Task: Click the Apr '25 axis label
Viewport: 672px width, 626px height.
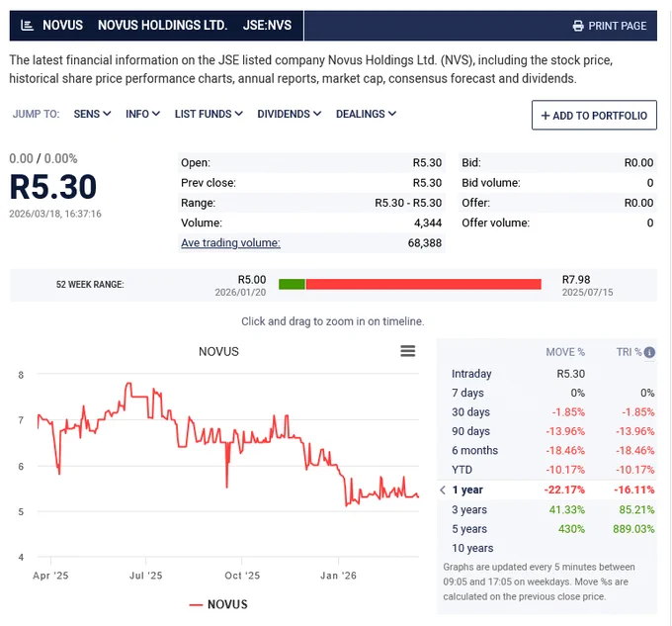Action: (50, 576)
